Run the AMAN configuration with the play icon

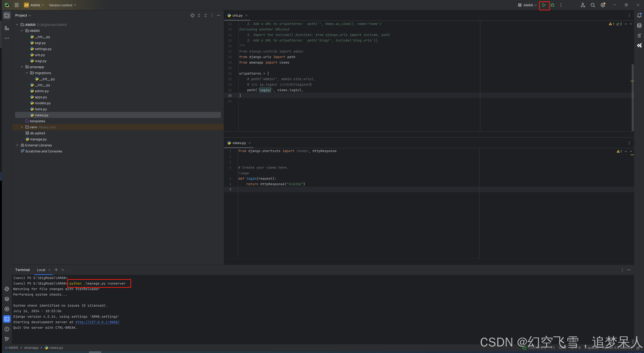tap(544, 5)
